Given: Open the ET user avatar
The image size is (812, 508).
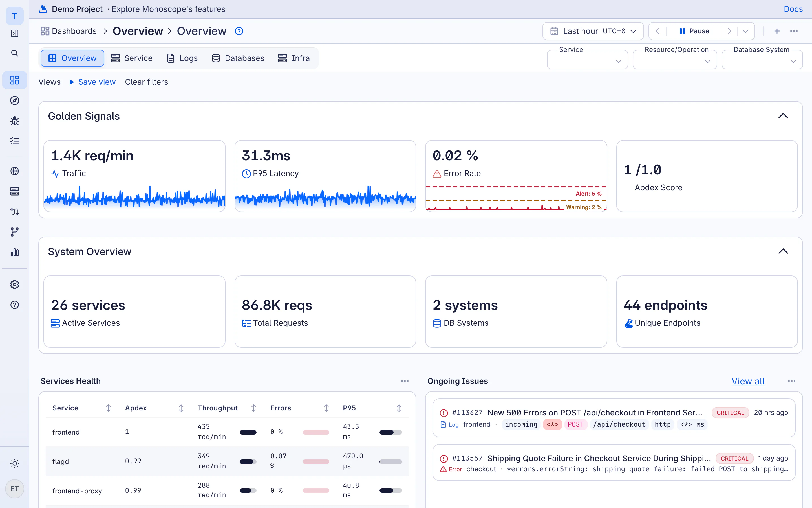Looking at the screenshot, I should (x=14, y=489).
